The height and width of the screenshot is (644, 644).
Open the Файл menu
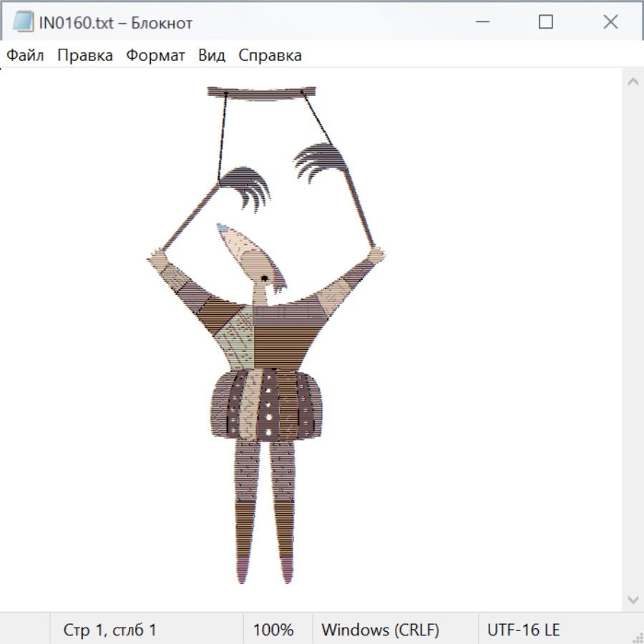pyautogui.click(x=25, y=56)
